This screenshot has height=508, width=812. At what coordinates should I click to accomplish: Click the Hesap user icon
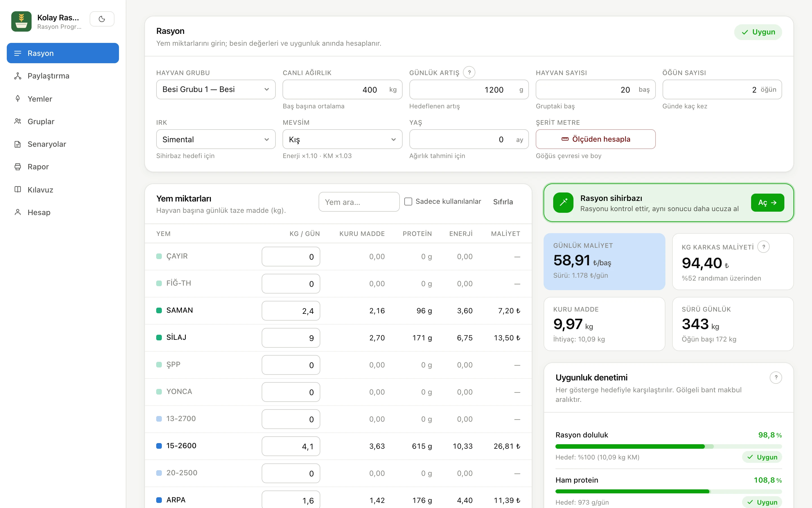pyautogui.click(x=18, y=212)
